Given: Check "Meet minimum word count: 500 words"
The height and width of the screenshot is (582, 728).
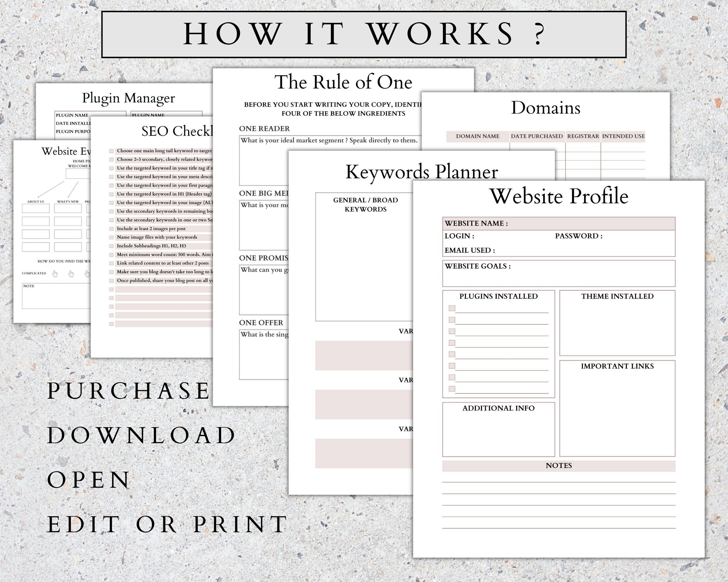Looking at the screenshot, I should pos(112,255).
